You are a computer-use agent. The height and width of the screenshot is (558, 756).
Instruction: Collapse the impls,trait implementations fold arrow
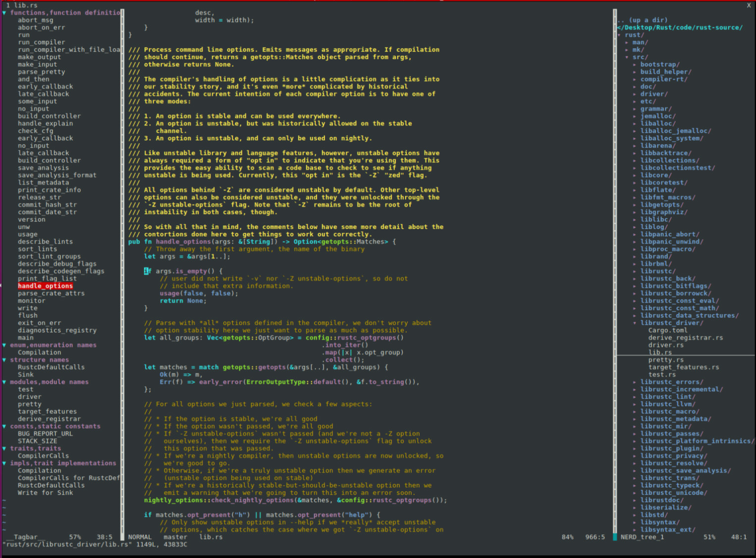pos(4,463)
